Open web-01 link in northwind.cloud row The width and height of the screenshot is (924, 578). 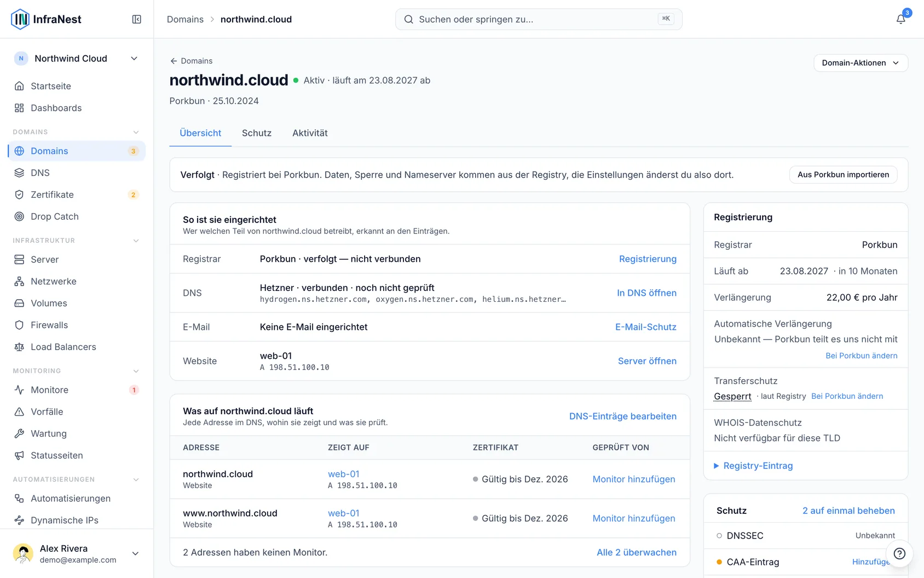[344, 474]
